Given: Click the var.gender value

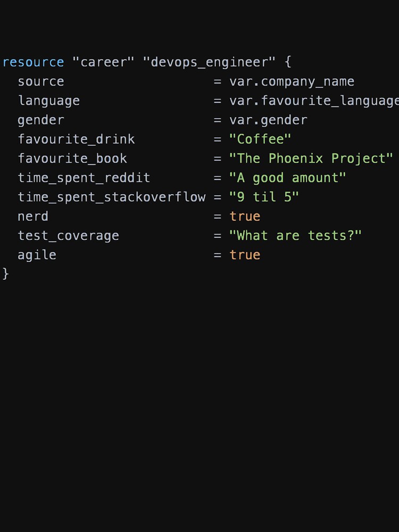Looking at the screenshot, I should point(268,120).
